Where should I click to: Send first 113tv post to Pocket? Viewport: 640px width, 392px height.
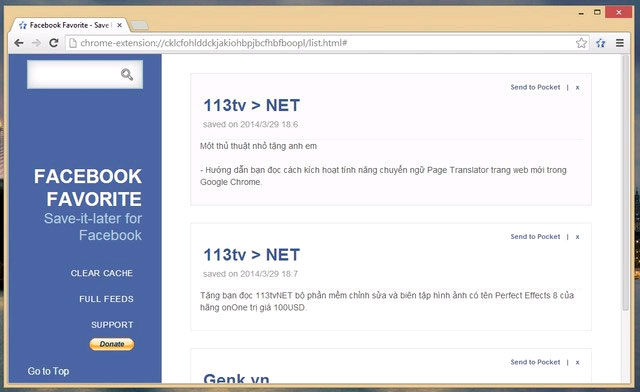point(535,87)
